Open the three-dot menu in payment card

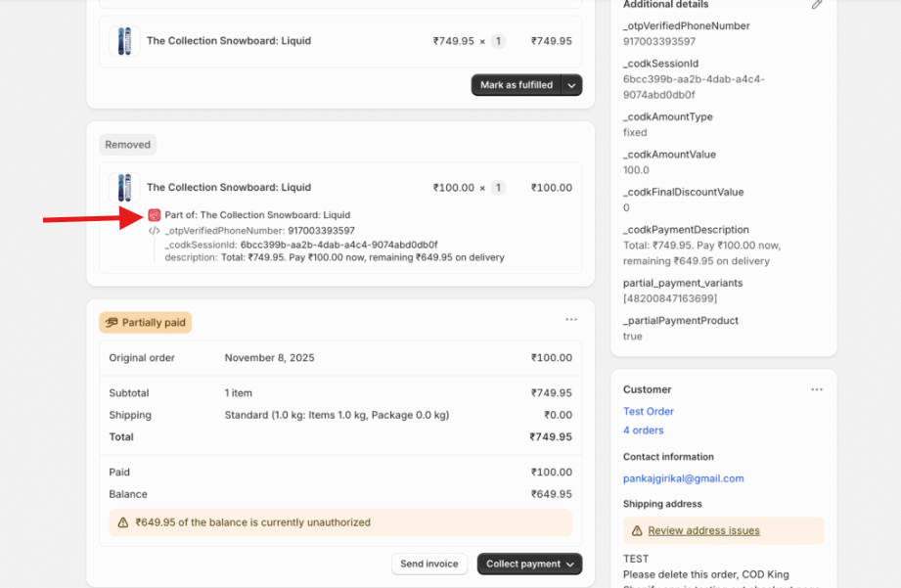pyautogui.click(x=571, y=320)
